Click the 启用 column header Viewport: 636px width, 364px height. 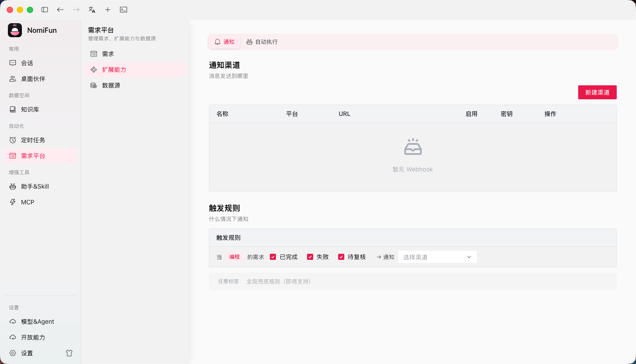(472, 114)
